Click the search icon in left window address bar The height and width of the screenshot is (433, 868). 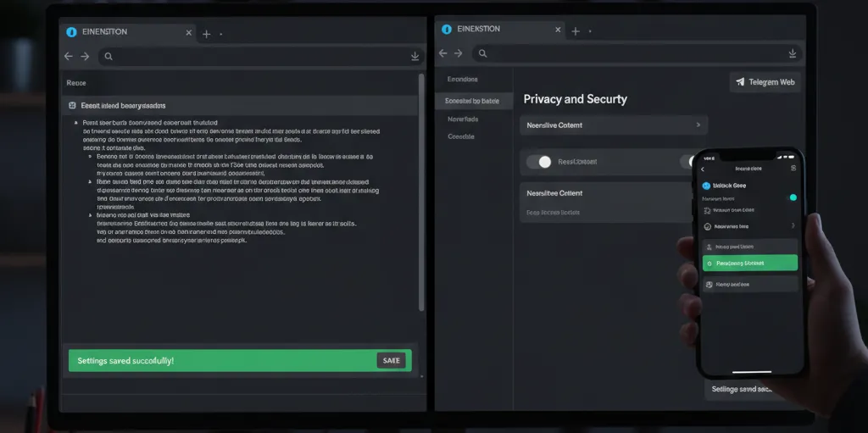[x=108, y=57]
